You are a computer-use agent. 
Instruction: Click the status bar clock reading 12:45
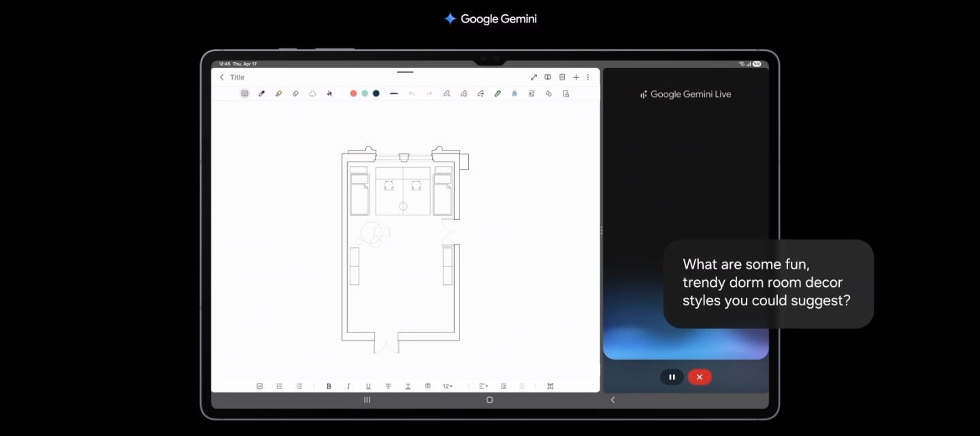[225, 64]
